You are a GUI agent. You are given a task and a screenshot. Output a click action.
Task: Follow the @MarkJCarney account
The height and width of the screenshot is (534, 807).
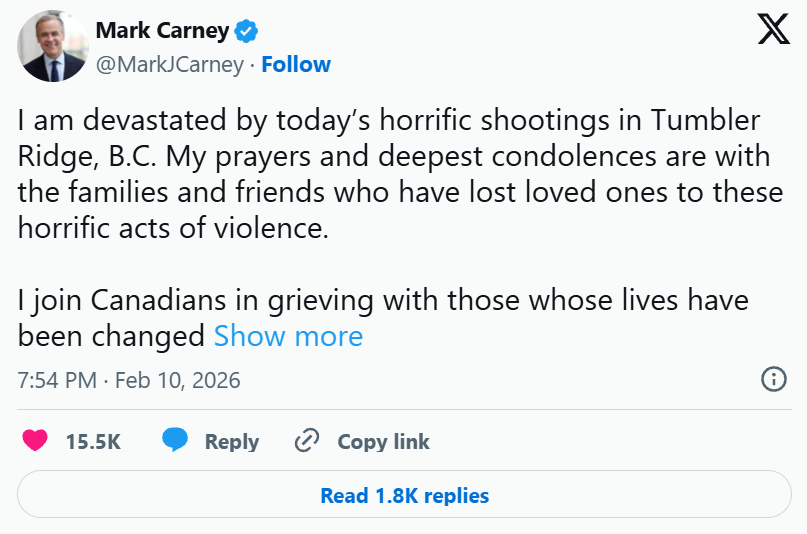(x=297, y=65)
